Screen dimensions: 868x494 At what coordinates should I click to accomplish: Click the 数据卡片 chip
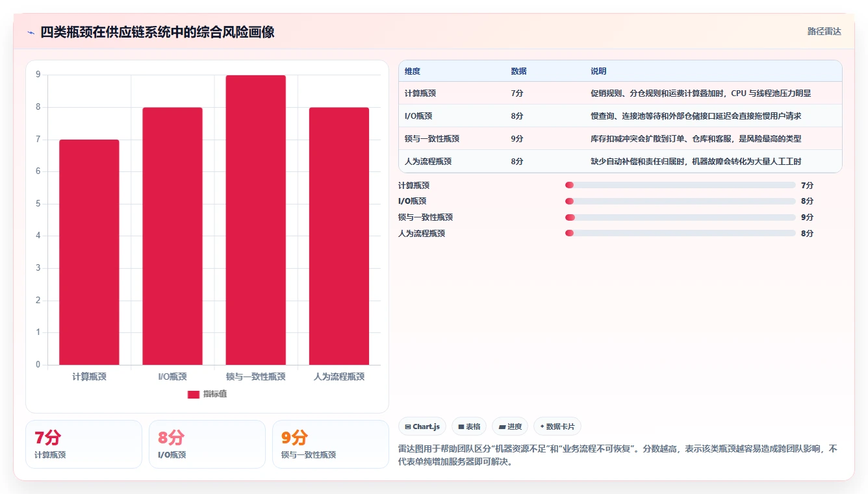(x=557, y=426)
